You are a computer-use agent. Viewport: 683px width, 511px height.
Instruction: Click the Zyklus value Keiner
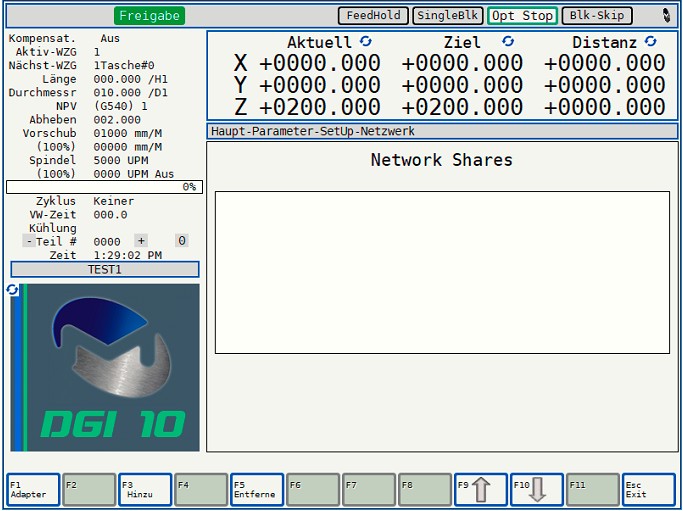pyautogui.click(x=114, y=201)
